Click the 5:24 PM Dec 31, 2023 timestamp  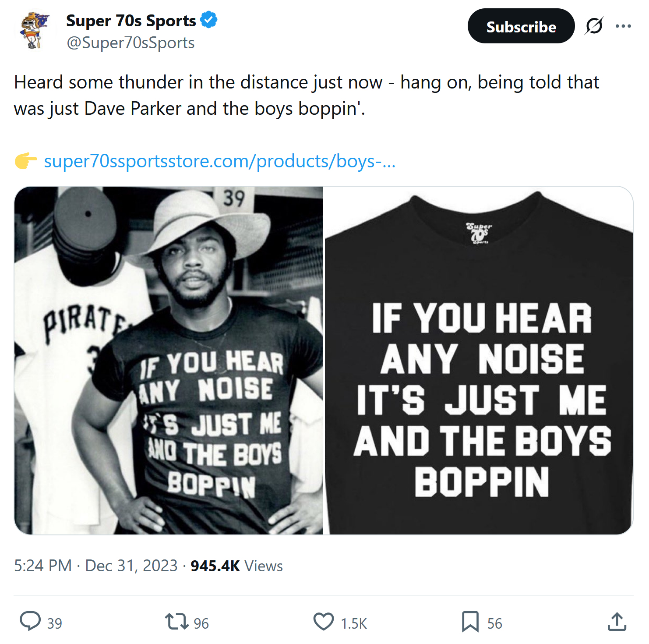pos(95,566)
